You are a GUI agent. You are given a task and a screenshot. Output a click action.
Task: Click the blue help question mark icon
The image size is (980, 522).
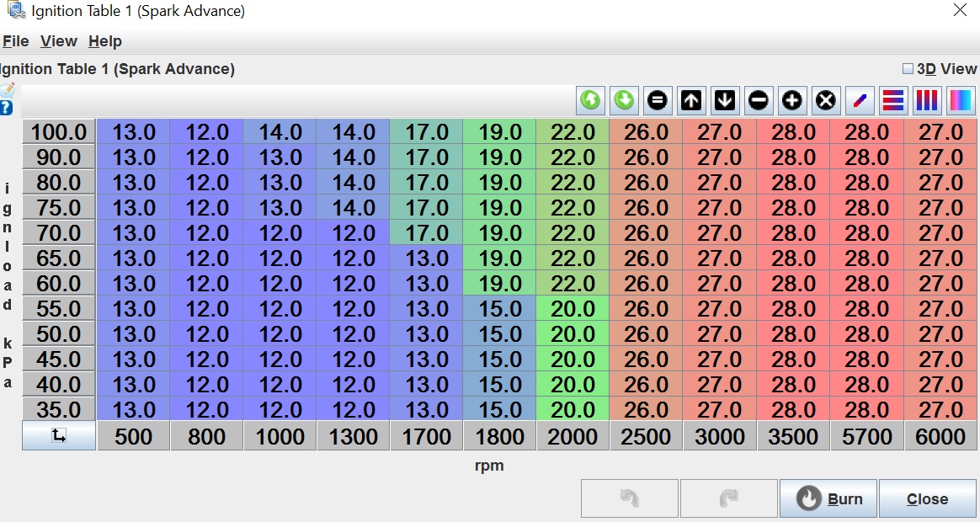[x=7, y=107]
